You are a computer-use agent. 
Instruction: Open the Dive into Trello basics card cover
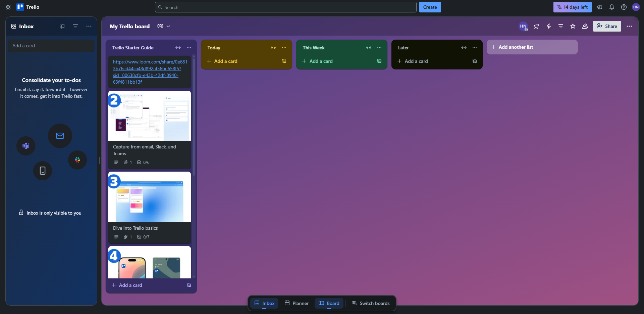click(150, 197)
